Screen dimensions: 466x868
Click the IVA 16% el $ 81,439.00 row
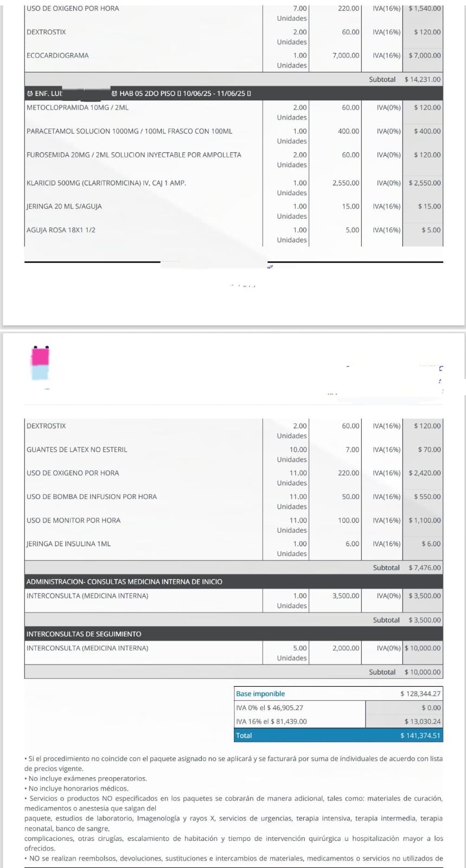[x=339, y=722]
